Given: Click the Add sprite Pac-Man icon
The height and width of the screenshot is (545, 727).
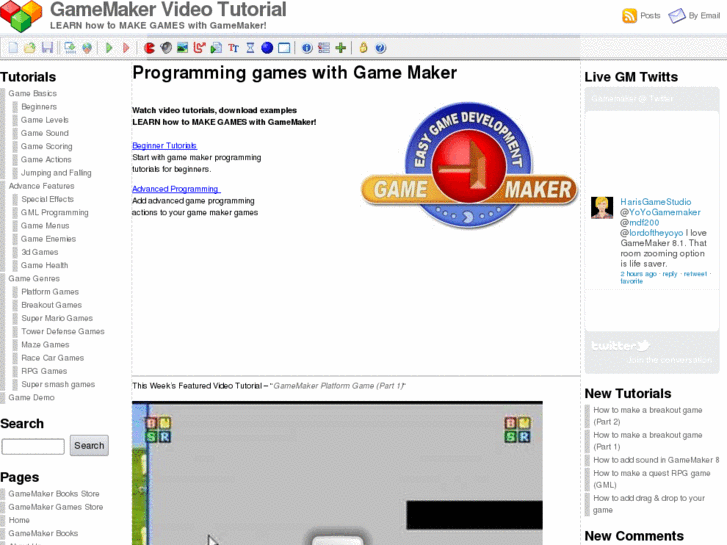Looking at the screenshot, I should click(149, 48).
